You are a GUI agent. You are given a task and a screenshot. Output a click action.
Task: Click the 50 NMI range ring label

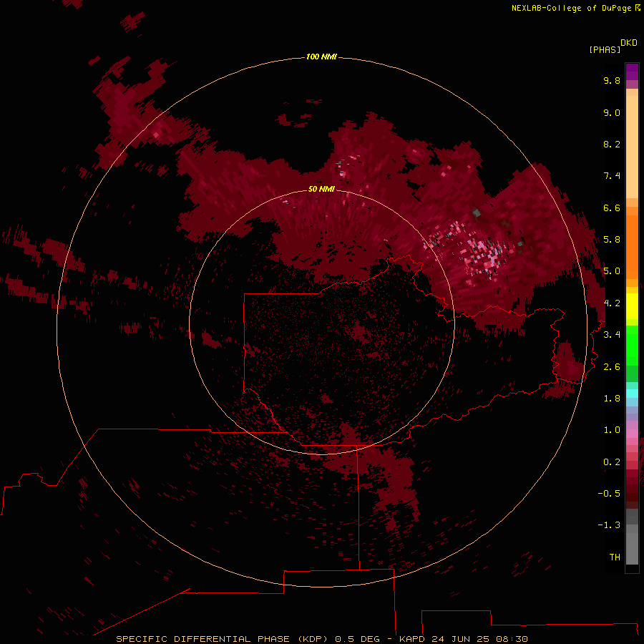(321, 189)
